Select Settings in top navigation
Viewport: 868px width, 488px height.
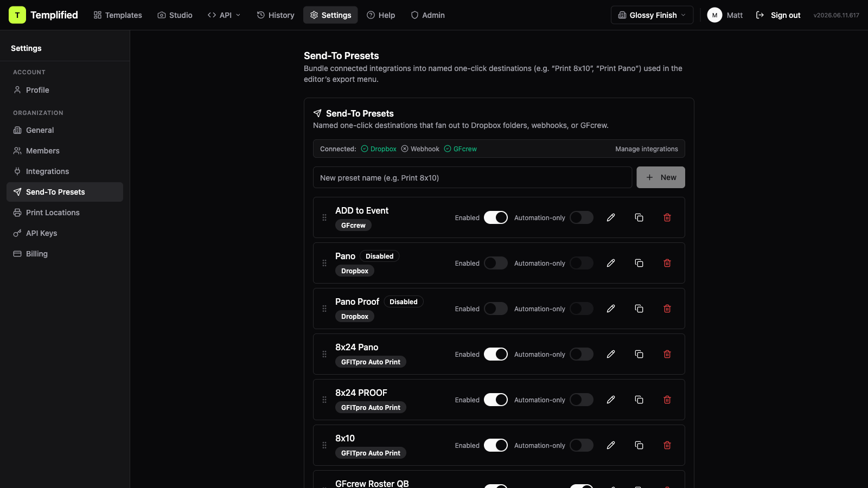tap(330, 15)
